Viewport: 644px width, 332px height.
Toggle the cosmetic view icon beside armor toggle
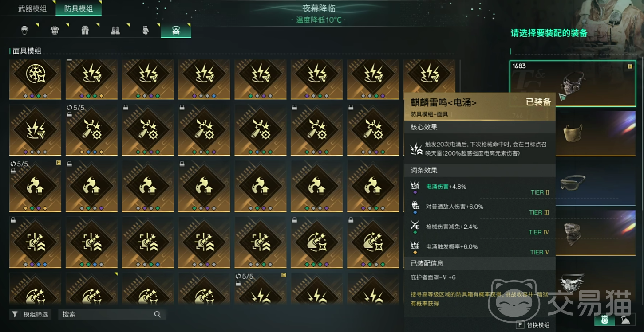click(625, 320)
